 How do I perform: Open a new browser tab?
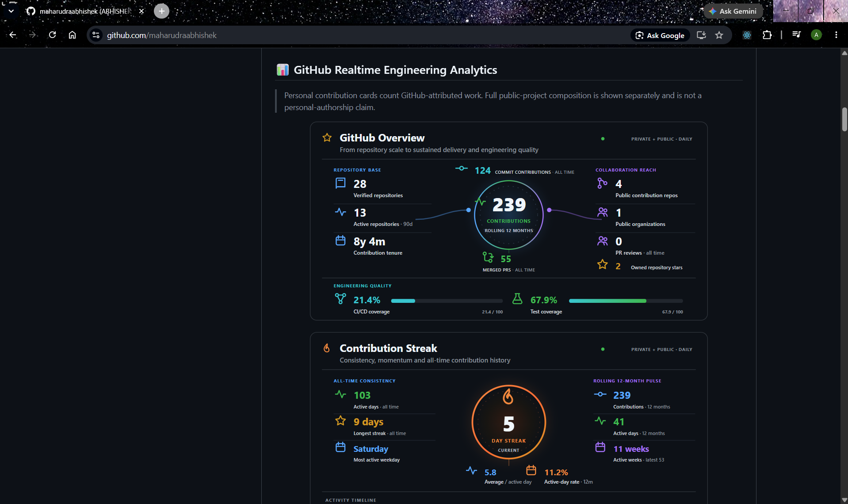click(161, 11)
